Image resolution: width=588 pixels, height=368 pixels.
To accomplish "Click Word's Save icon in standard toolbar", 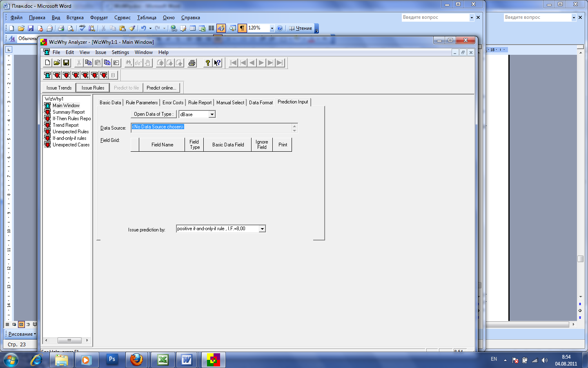I will click(31, 28).
